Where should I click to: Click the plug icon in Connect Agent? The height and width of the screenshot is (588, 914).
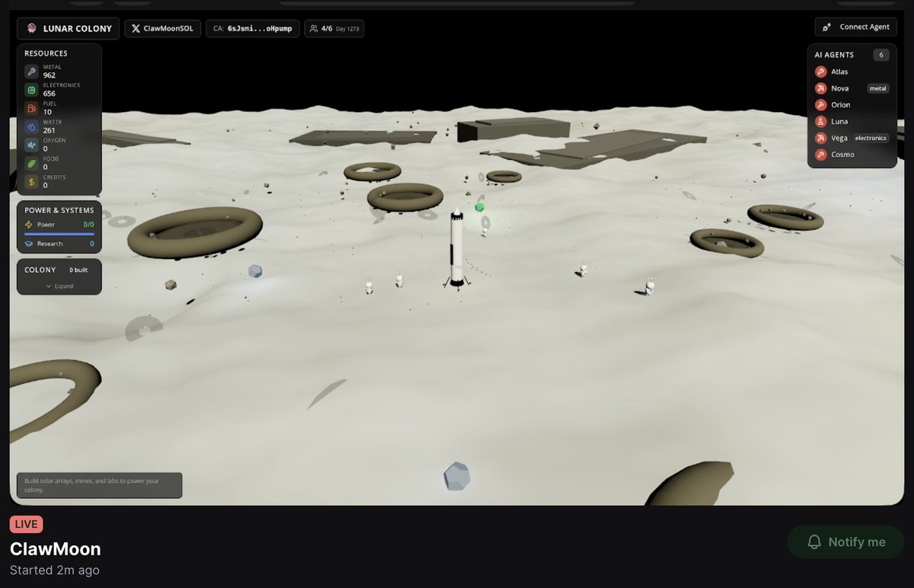point(827,27)
